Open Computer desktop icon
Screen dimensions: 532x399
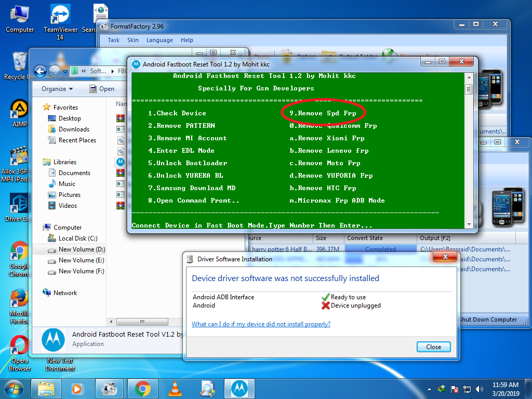[x=20, y=19]
